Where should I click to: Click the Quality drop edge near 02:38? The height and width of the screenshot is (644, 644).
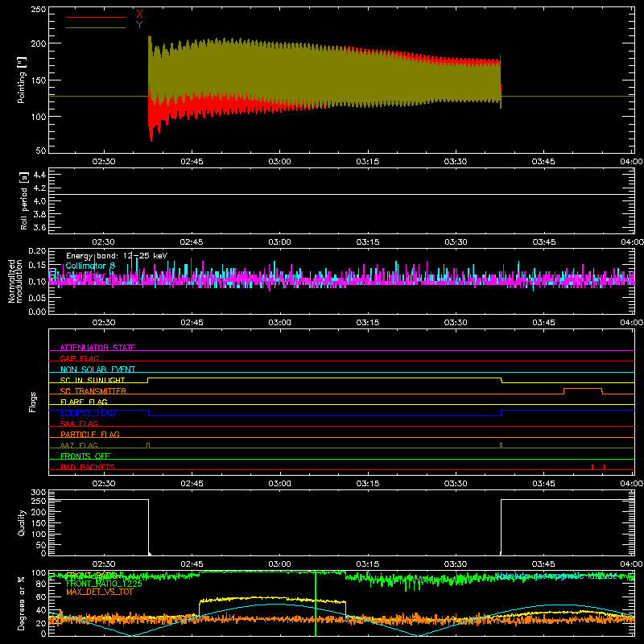point(149,527)
